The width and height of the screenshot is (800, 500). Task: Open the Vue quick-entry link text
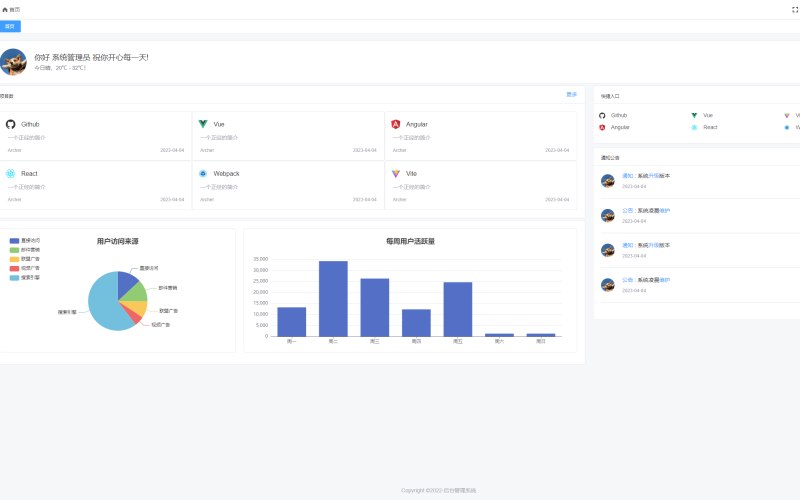[708, 116]
